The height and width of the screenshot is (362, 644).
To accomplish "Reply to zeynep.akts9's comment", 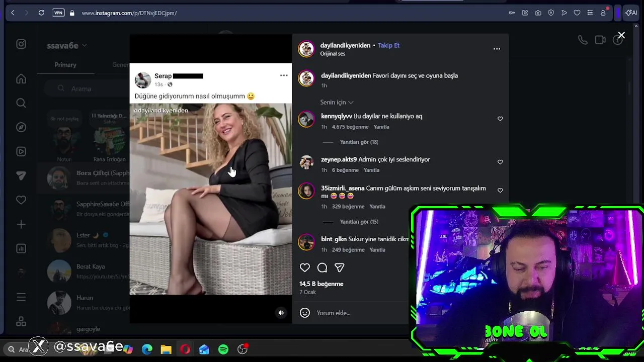I will pos(371,170).
